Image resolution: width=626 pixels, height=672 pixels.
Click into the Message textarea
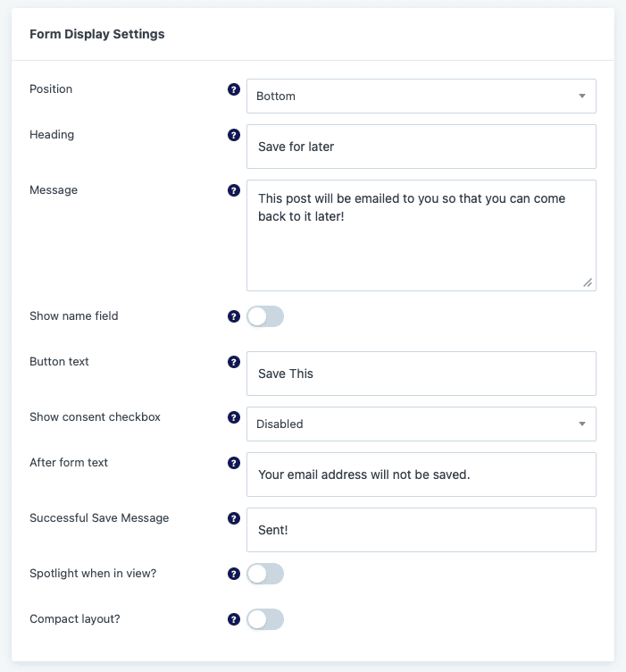422,235
